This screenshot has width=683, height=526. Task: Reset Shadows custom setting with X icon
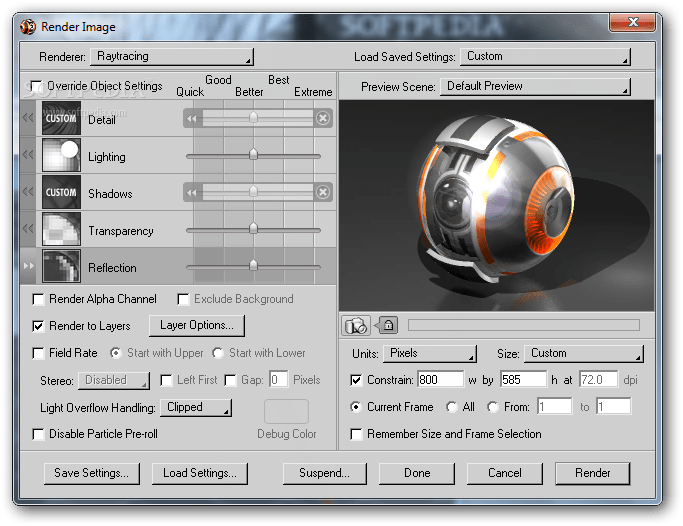coord(323,192)
